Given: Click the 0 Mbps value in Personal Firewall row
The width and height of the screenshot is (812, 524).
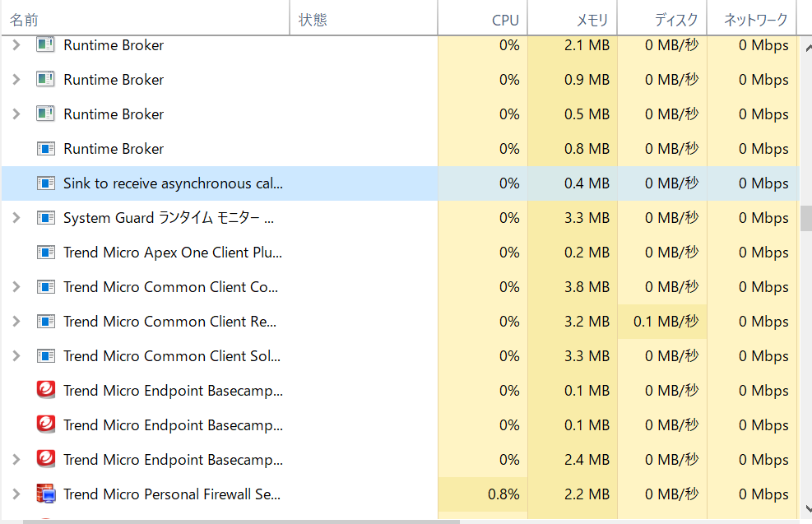Looking at the screenshot, I should click(763, 494).
